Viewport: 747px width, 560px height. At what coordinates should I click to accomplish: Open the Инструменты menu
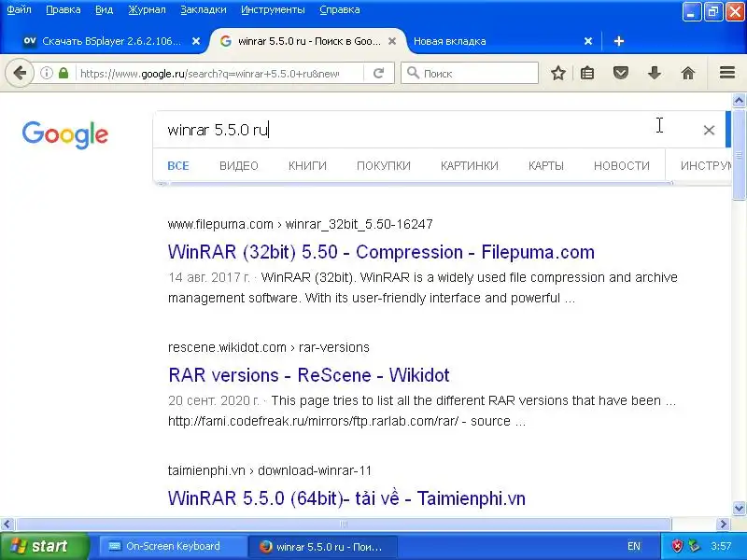point(273,9)
